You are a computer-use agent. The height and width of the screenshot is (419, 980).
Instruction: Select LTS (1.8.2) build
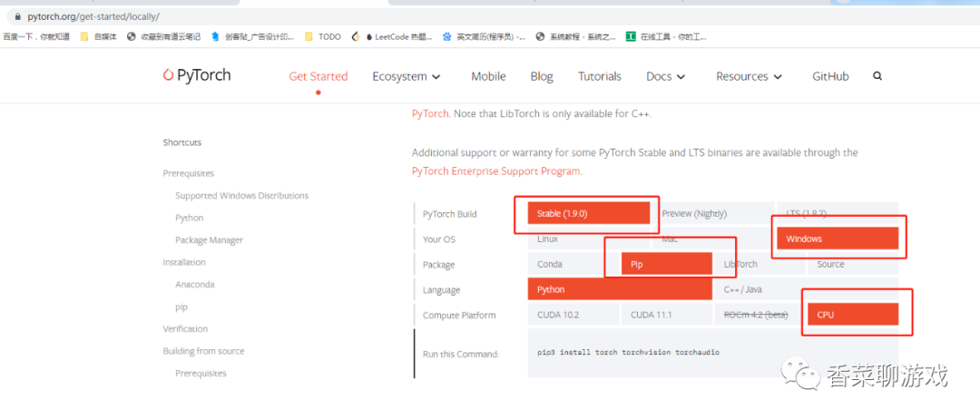838,213
